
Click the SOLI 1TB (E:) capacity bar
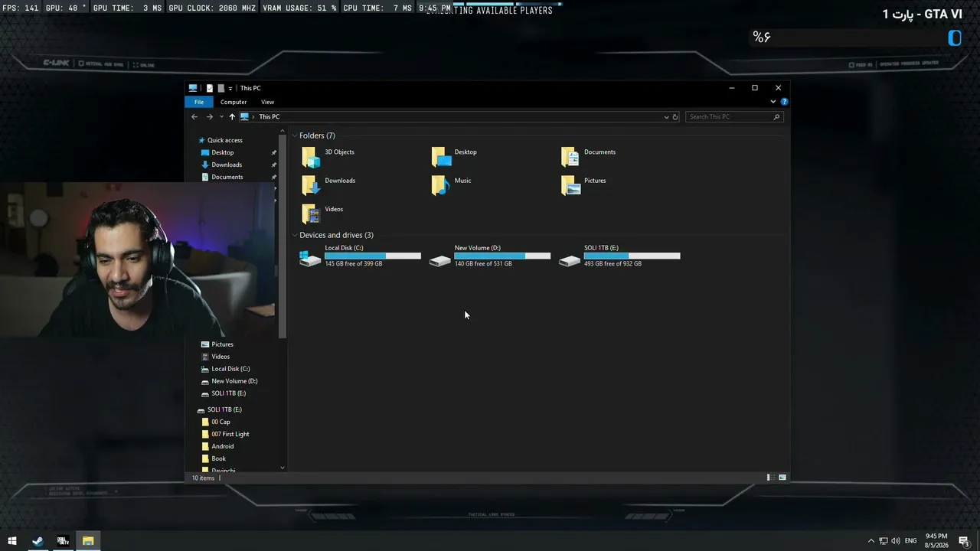(632, 256)
